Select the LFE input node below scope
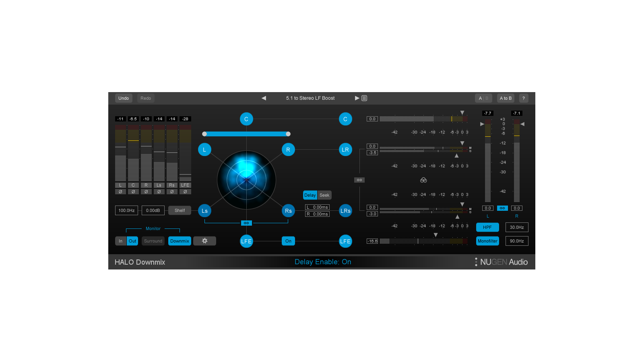Viewport: 644px width, 362px height. pos(246,241)
